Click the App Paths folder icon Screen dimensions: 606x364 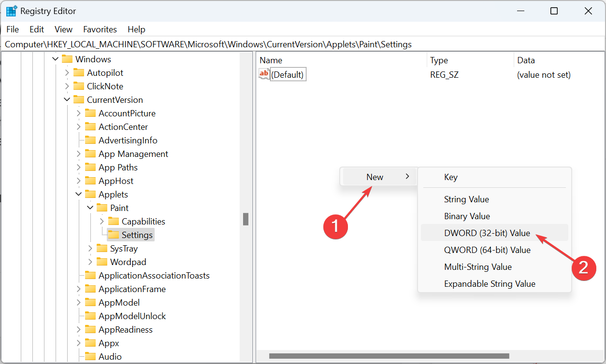click(x=90, y=168)
